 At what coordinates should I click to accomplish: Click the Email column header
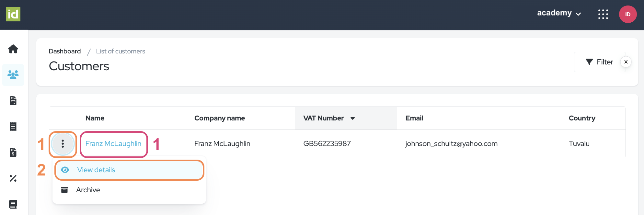pyautogui.click(x=414, y=118)
